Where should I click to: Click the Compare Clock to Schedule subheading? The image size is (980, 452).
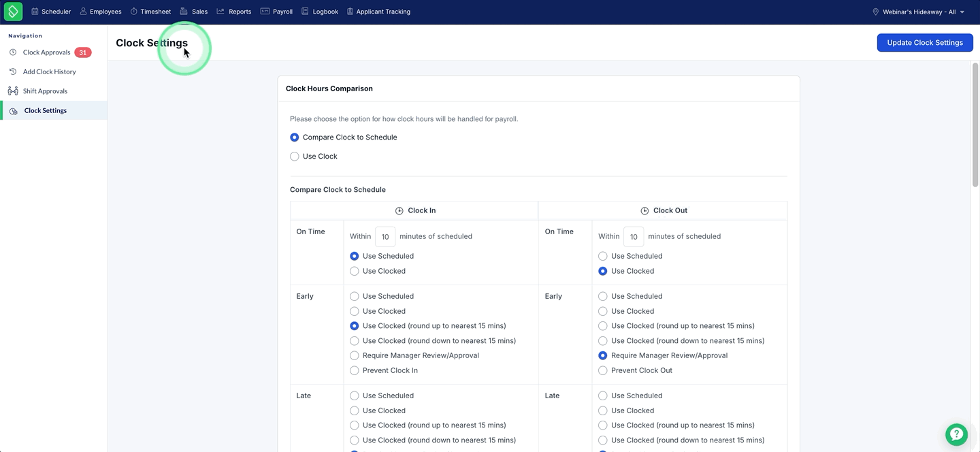pos(338,190)
